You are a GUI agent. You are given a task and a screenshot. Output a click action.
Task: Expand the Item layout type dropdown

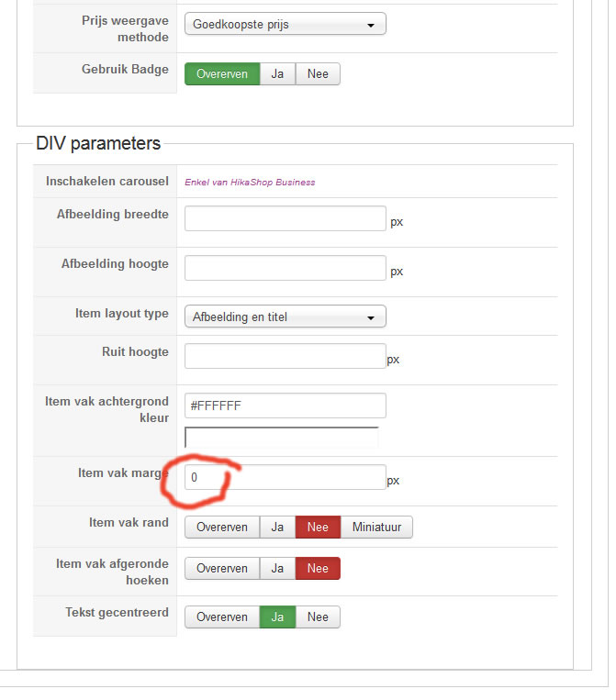(x=285, y=317)
